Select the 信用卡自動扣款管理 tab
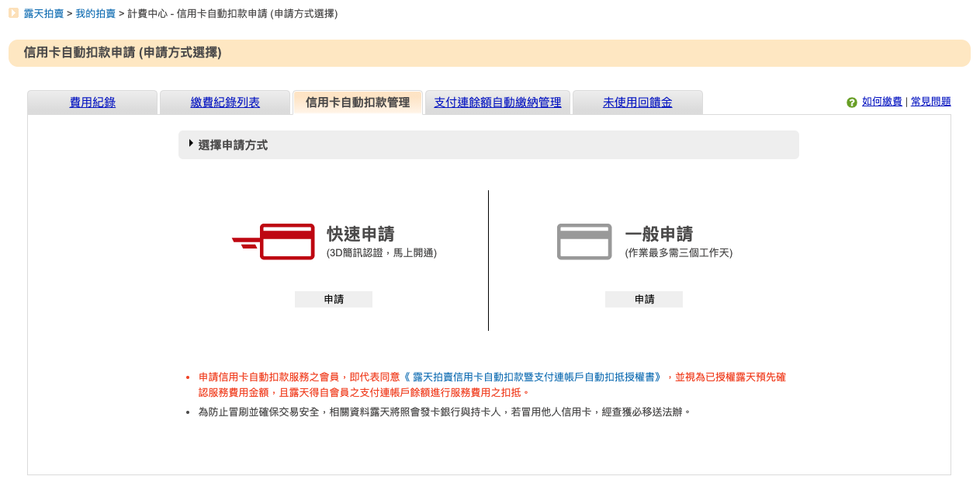Viewport: 980px width, 497px height. tap(357, 103)
